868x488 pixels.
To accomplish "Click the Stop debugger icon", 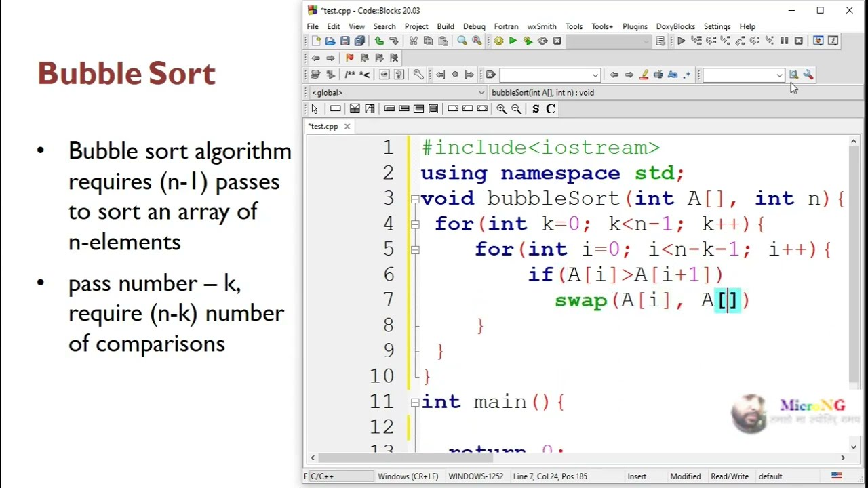I will (799, 41).
